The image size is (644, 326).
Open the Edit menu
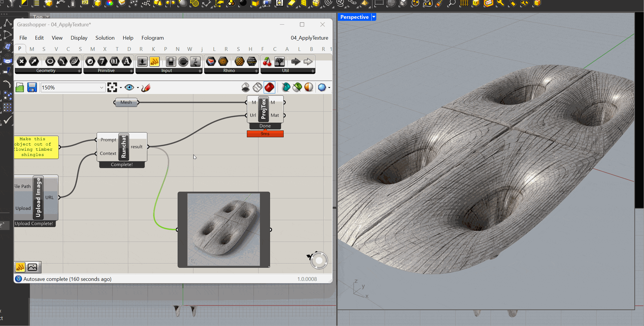(x=39, y=38)
